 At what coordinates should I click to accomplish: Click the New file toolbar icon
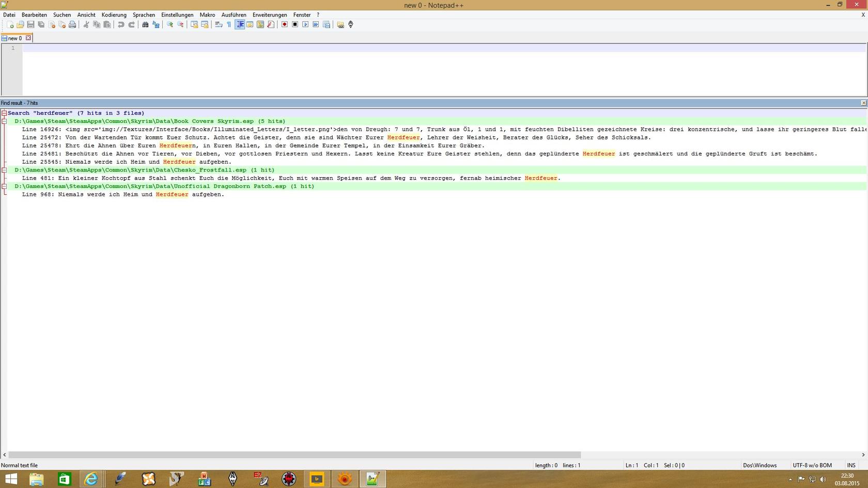[x=10, y=25]
